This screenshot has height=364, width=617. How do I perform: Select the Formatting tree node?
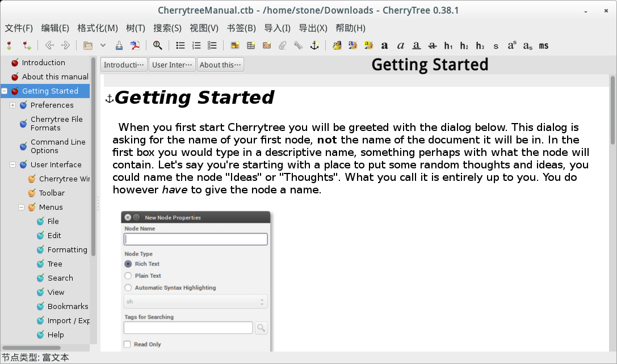(x=68, y=249)
